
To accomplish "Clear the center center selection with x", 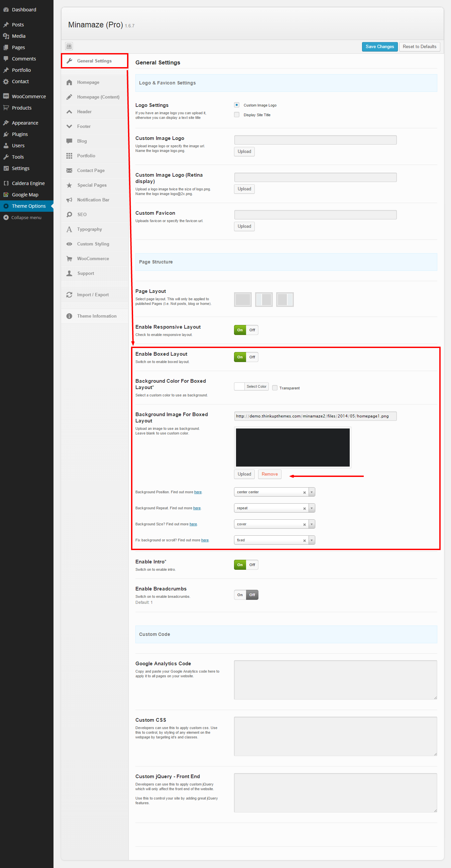I will click(304, 492).
